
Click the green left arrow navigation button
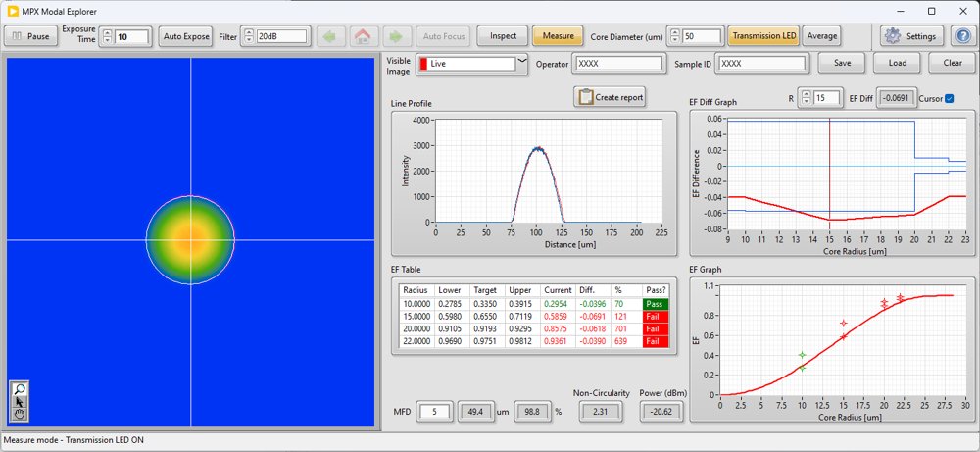click(x=330, y=36)
